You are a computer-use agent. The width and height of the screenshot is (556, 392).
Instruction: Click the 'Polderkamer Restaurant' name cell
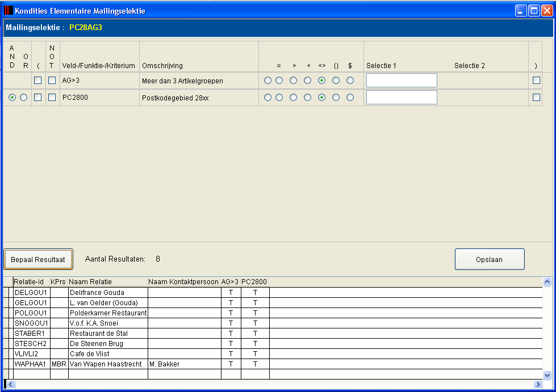click(108, 313)
